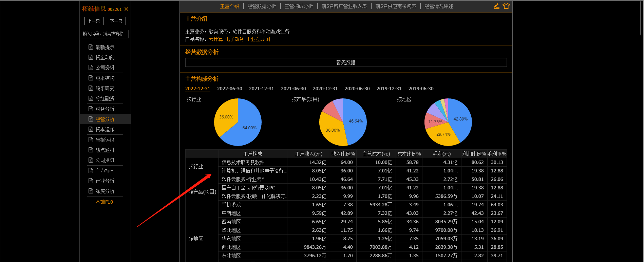Click the 46.64% slice of product pie

click(x=355, y=121)
